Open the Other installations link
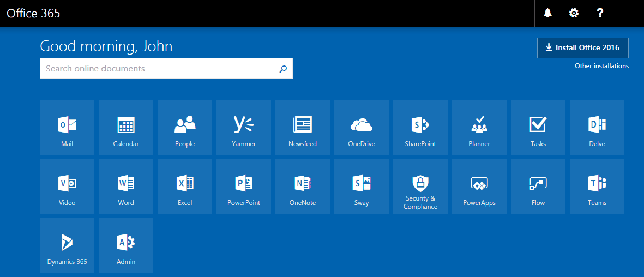This screenshot has width=644, height=277. (601, 66)
